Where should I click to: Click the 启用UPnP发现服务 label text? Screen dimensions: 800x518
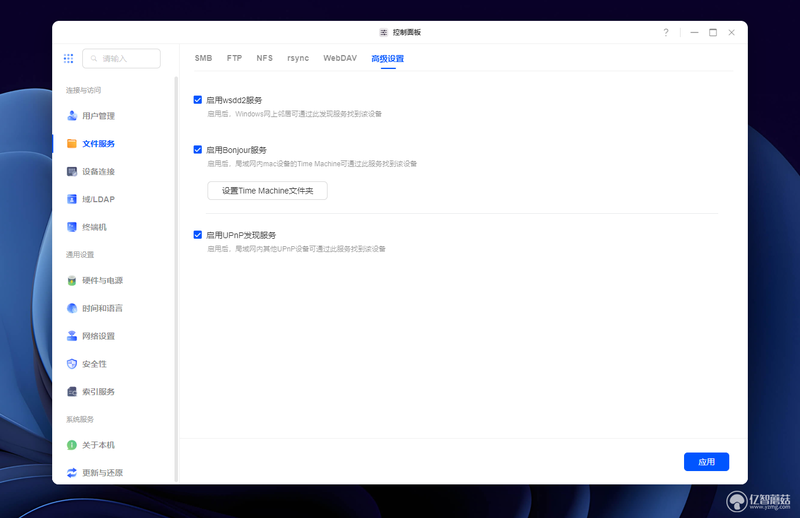241,235
